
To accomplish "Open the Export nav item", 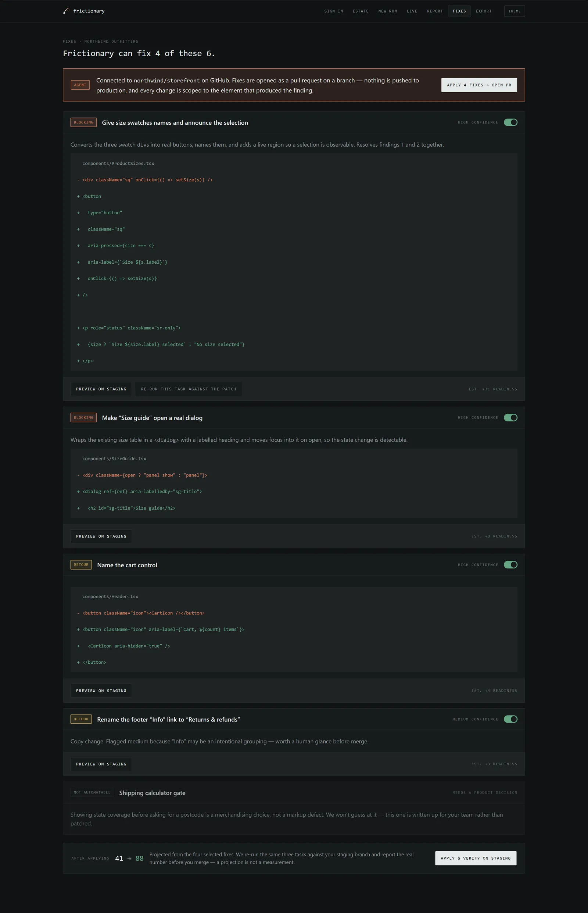I will (x=484, y=11).
